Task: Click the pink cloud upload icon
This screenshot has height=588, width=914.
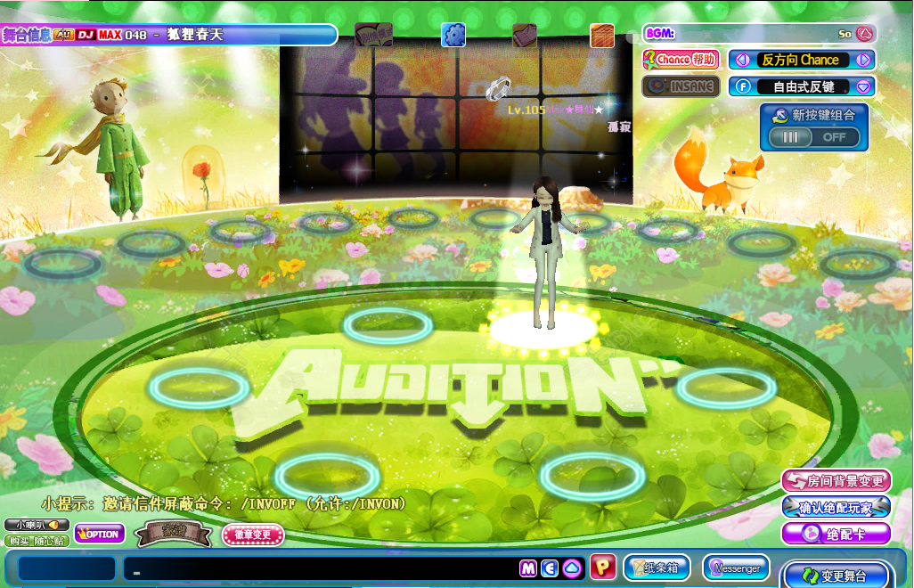Action: 572,568
